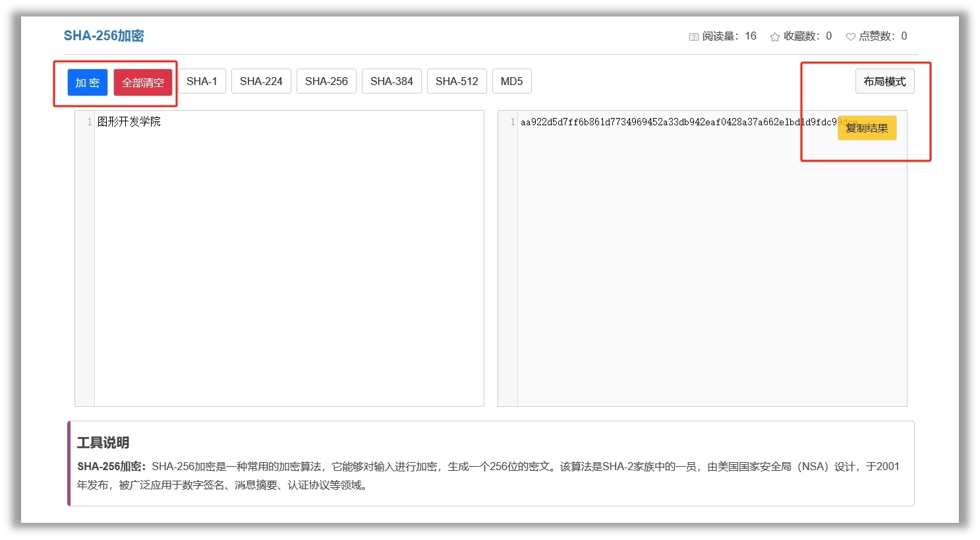This screenshot has width=980, height=540.
Task: Select the SHA-1 algorithm button
Action: (x=202, y=81)
